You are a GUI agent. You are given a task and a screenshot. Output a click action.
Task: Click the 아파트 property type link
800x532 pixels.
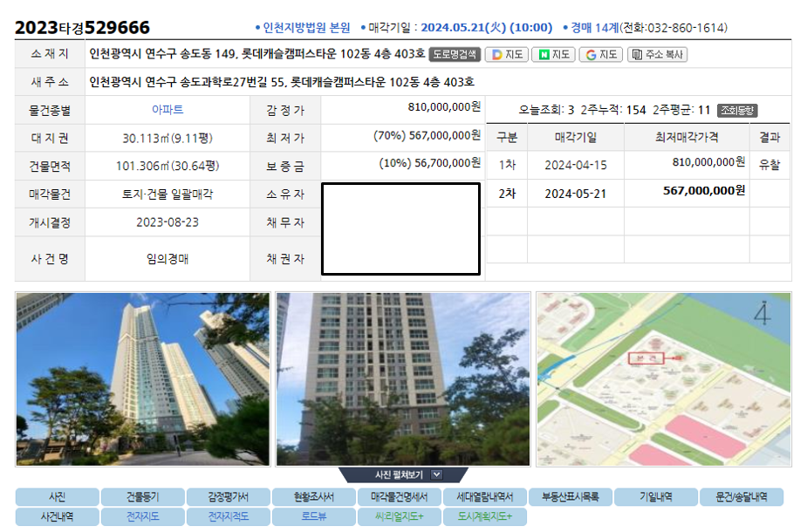tap(168, 110)
